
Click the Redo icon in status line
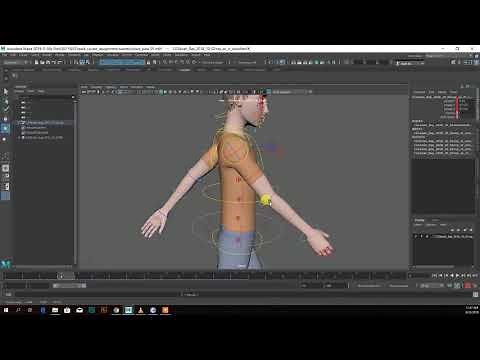pos(60,62)
